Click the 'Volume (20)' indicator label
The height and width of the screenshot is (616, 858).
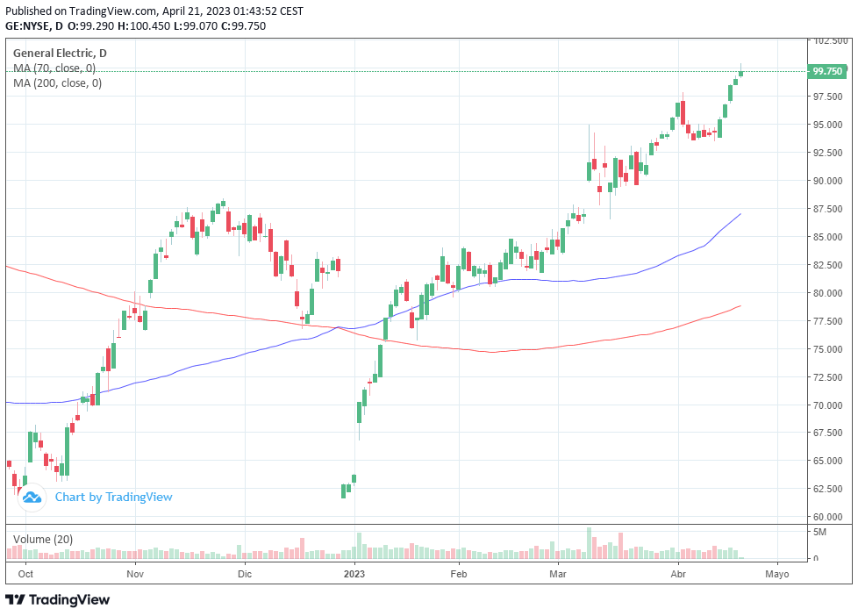point(43,539)
